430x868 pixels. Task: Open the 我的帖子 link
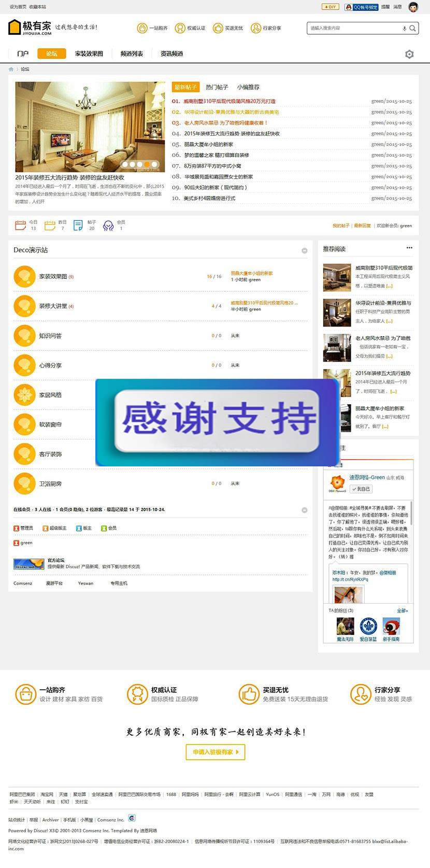pyautogui.click(x=341, y=226)
